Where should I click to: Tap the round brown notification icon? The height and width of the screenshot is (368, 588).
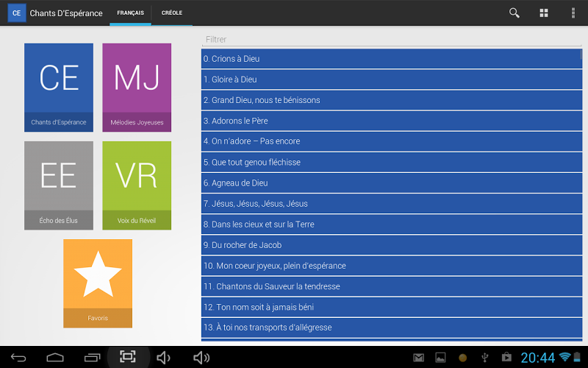[463, 358]
